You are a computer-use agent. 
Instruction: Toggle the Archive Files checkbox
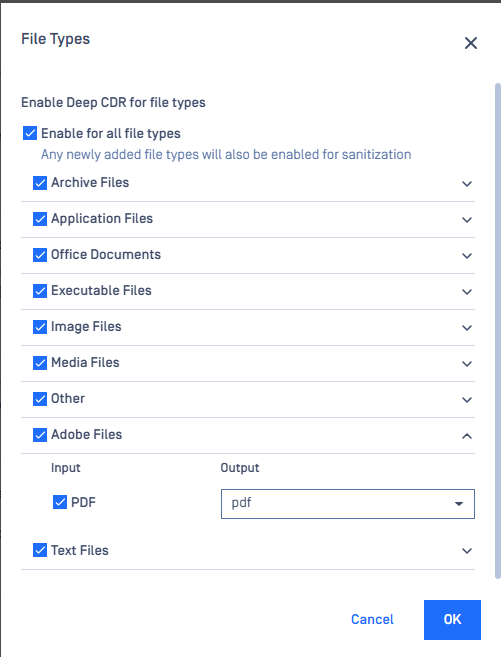coord(40,183)
